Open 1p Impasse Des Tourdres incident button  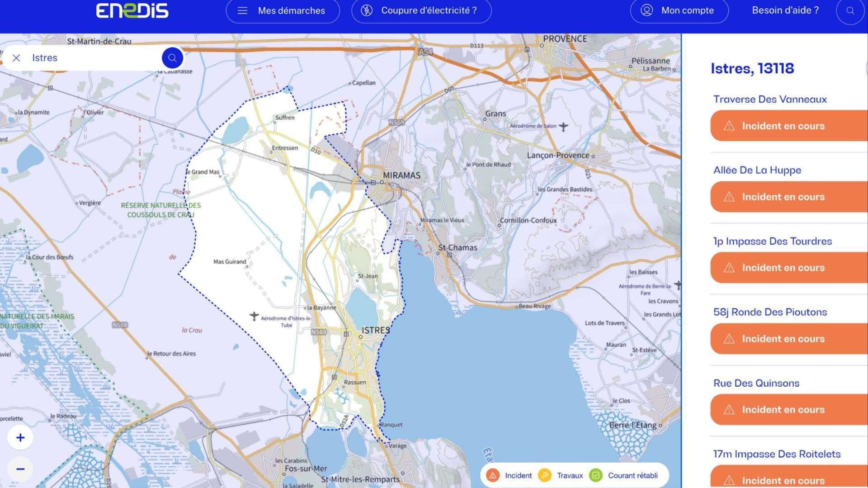pyautogui.click(x=789, y=268)
